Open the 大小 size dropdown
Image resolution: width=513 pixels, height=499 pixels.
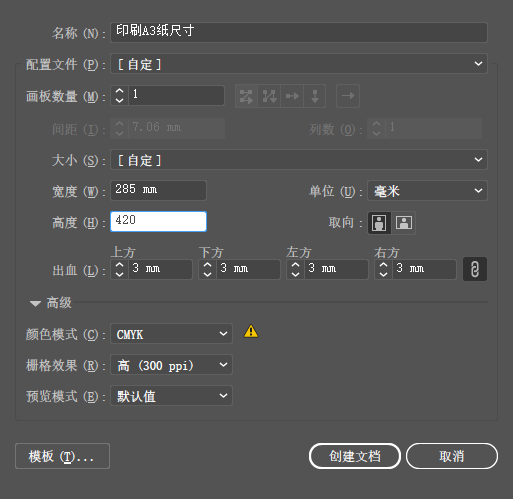point(299,160)
